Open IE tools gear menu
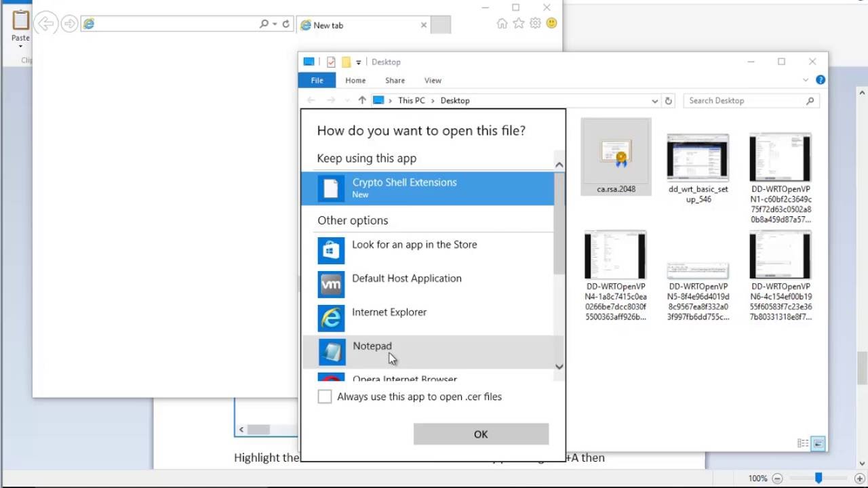The image size is (868, 488). pos(535,24)
